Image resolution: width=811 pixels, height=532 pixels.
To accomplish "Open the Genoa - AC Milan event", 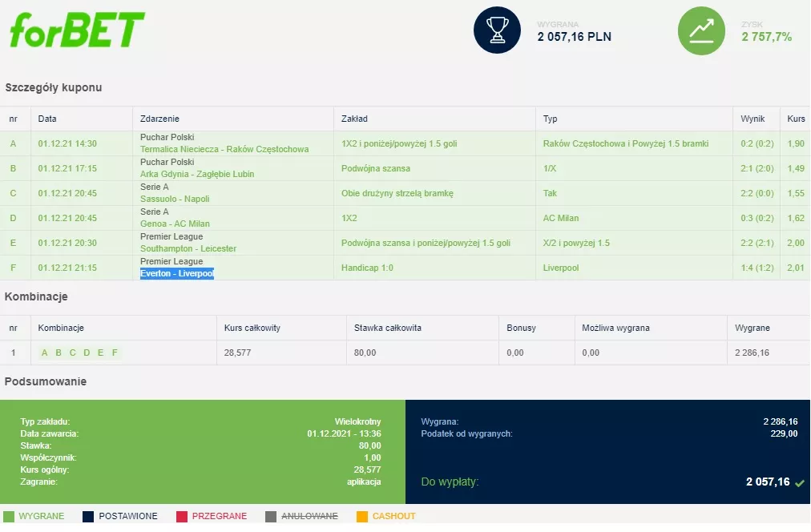I will tap(175, 224).
